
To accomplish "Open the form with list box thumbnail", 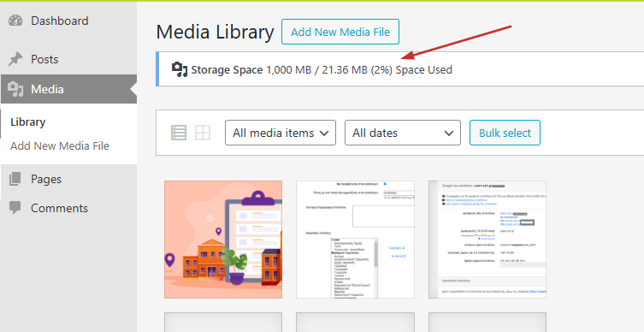I will click(355, 240).
